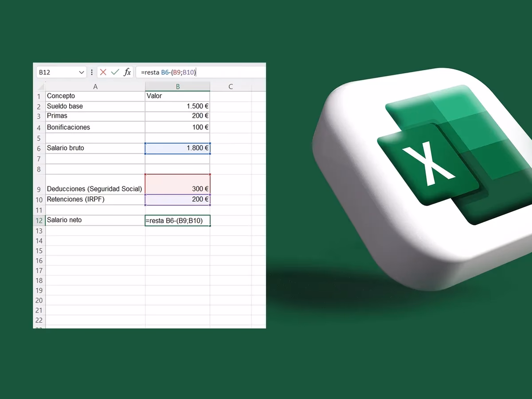
Task: Click the Salario bruto cell
Action: point(95,148)
